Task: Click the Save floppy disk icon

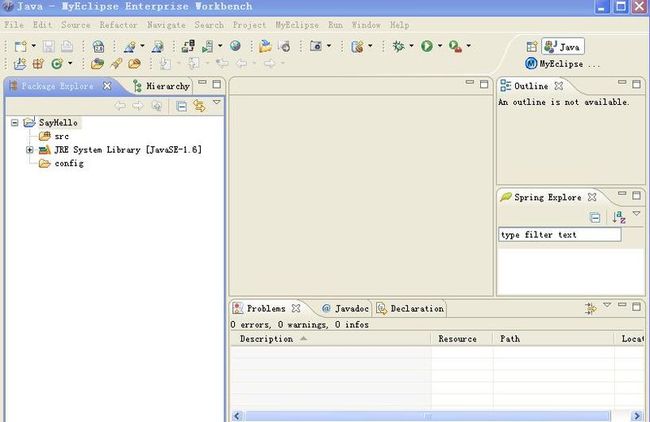Action: click(49, 46)
